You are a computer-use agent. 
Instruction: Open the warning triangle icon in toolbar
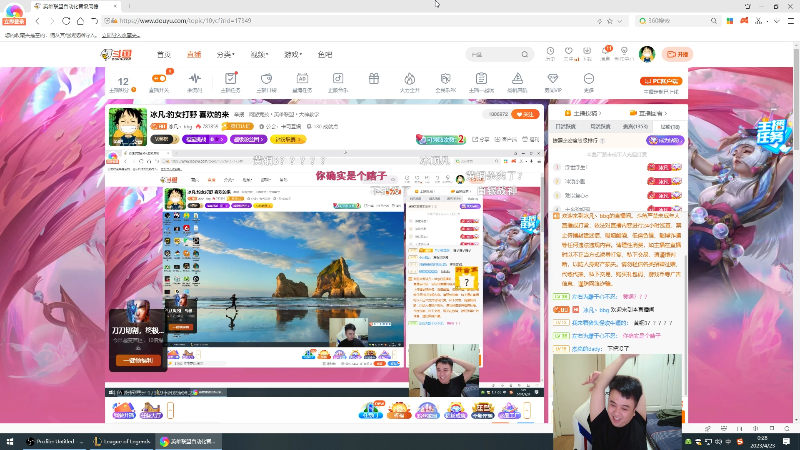pyautogui.click(x=517, y=79)
